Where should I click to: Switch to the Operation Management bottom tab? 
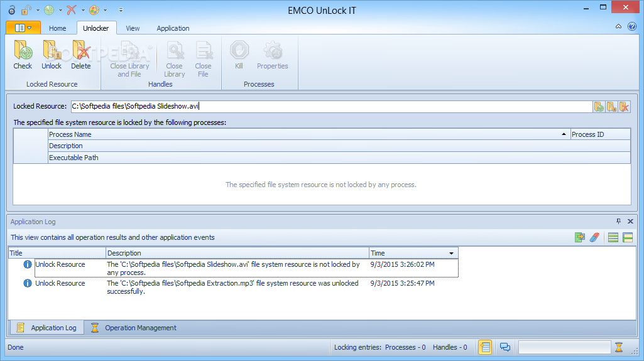133,327
